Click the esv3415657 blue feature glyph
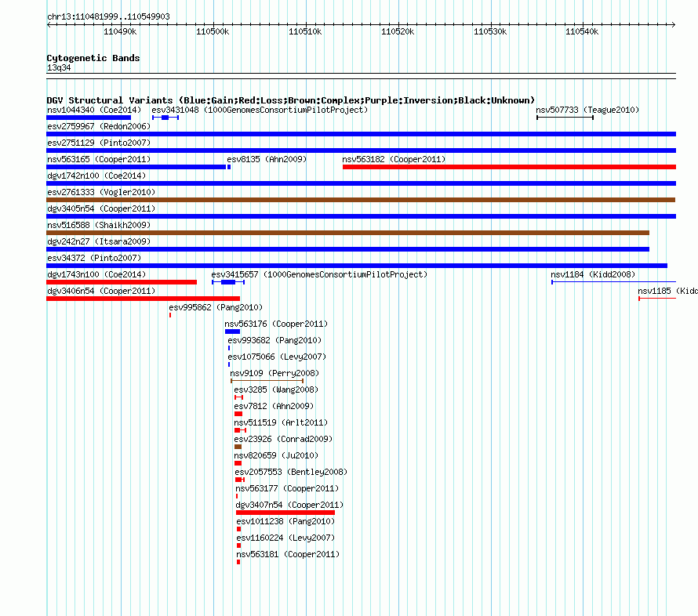Viewport: 698px width, 616px height. click(x=228, y=282)
